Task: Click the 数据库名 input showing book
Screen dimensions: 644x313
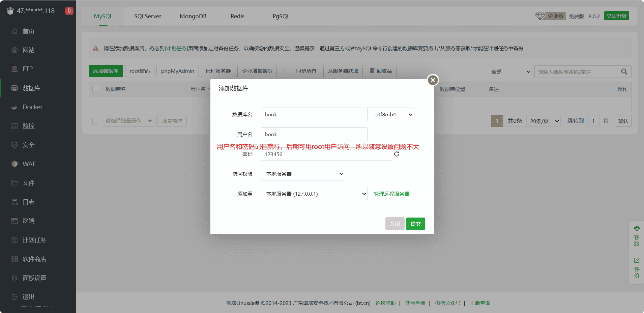Action: click(x=314, y=114)
